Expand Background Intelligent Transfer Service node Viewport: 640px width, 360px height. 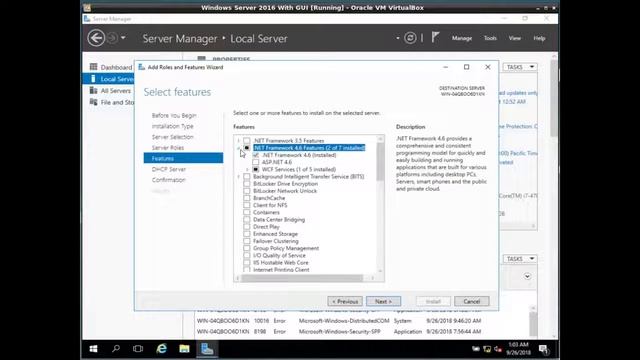[x=239, y=176]
